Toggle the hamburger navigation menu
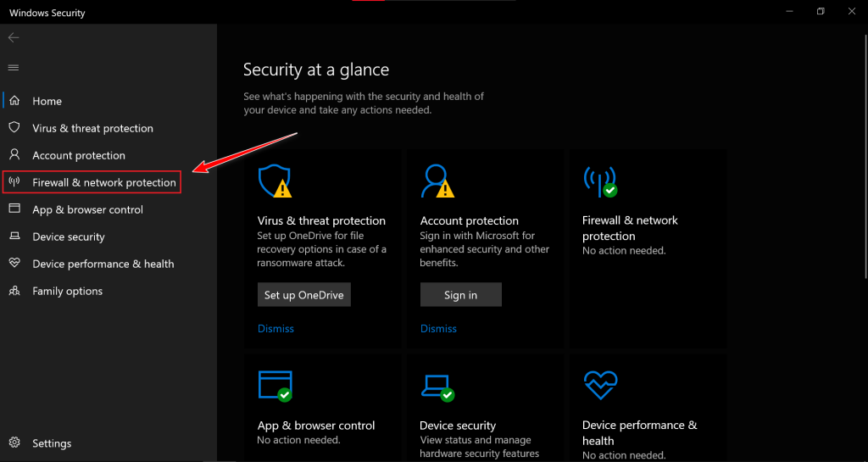 click(x=14, y=68)
